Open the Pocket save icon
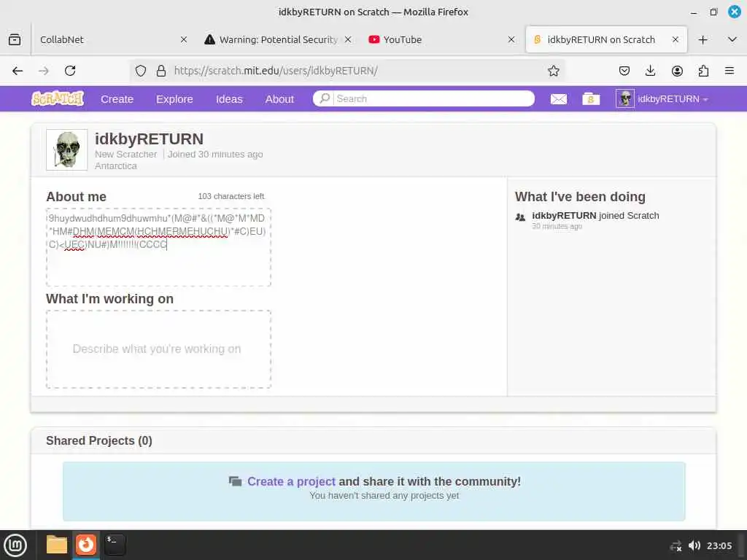 tap(624, 71)
